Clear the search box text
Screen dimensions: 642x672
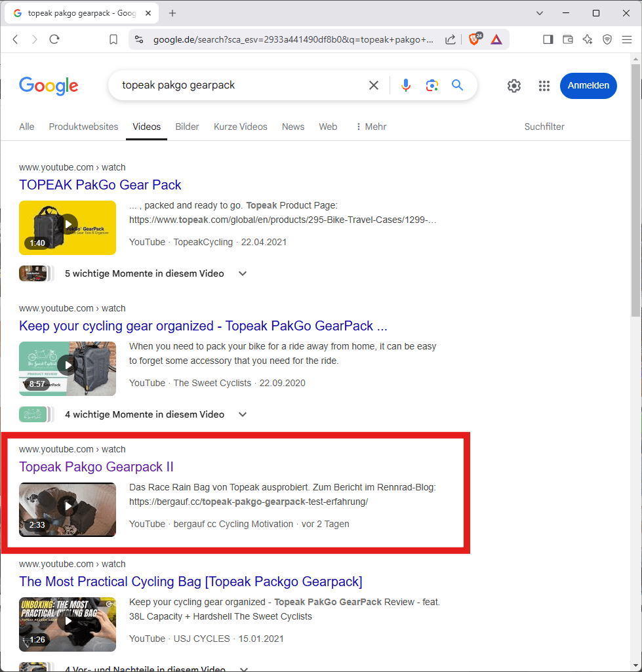click(x=374, y=85)
